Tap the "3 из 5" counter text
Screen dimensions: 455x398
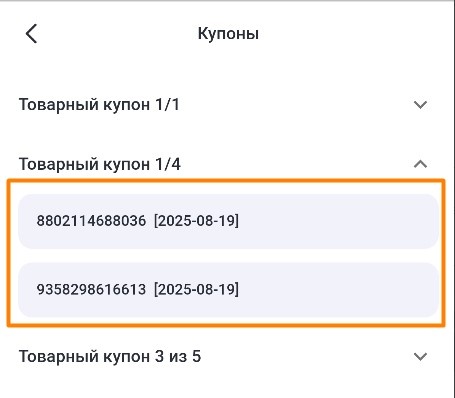(x=178, y=356)
